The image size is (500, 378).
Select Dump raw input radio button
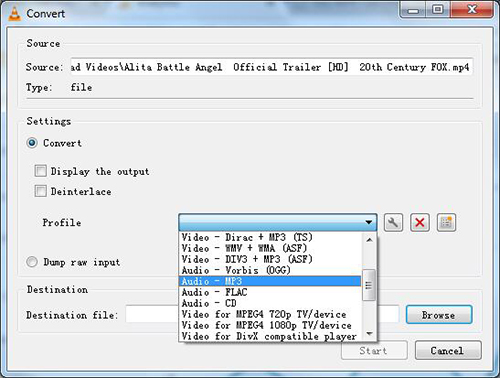pyautogui.click(x=32, y=262)
